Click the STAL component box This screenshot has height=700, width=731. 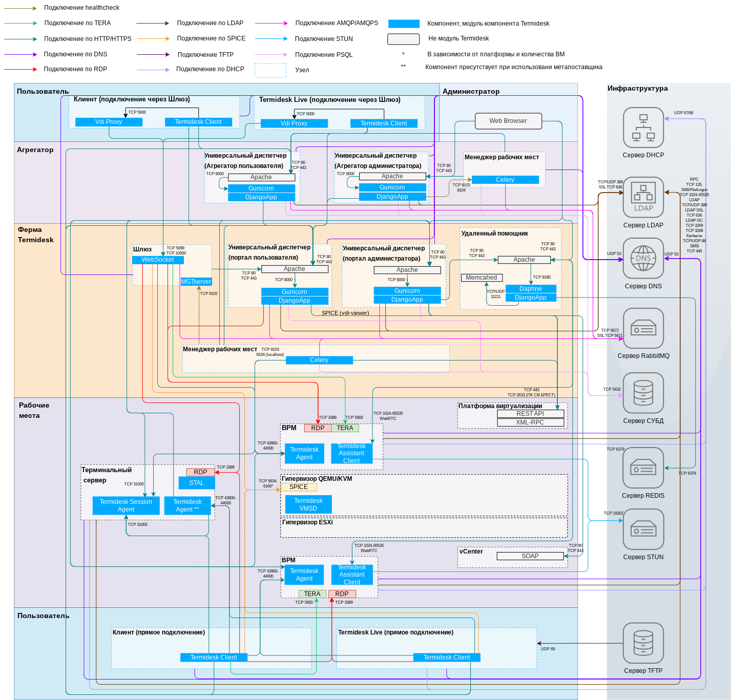tap(197, 483)
